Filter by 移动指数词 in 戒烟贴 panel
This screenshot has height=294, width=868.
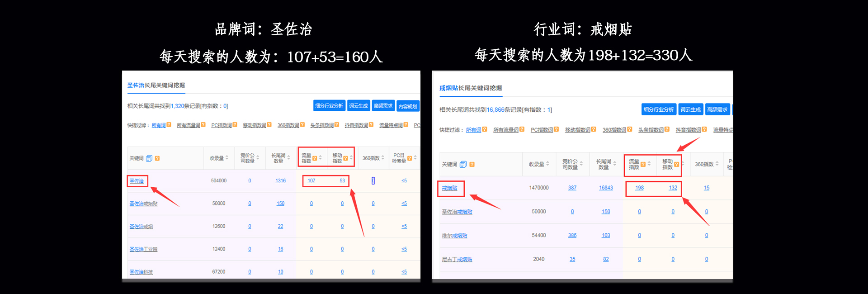tap(578, 130)
